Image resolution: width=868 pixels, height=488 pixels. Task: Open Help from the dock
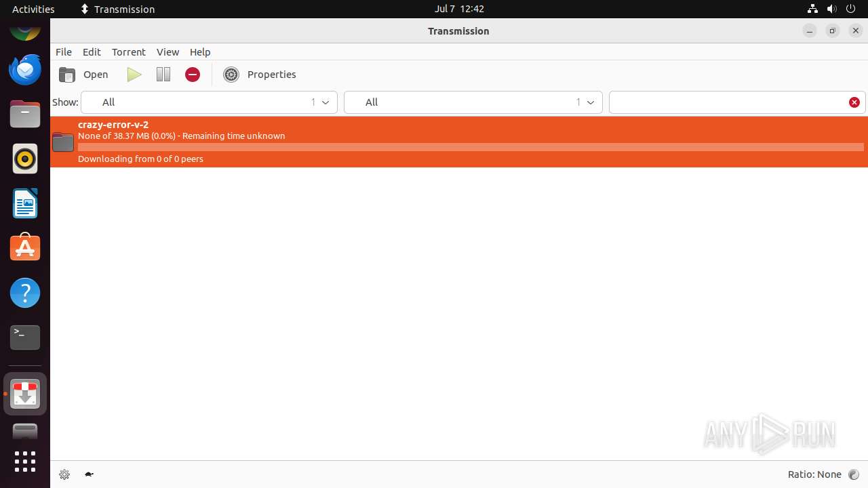tap(25, 293)
